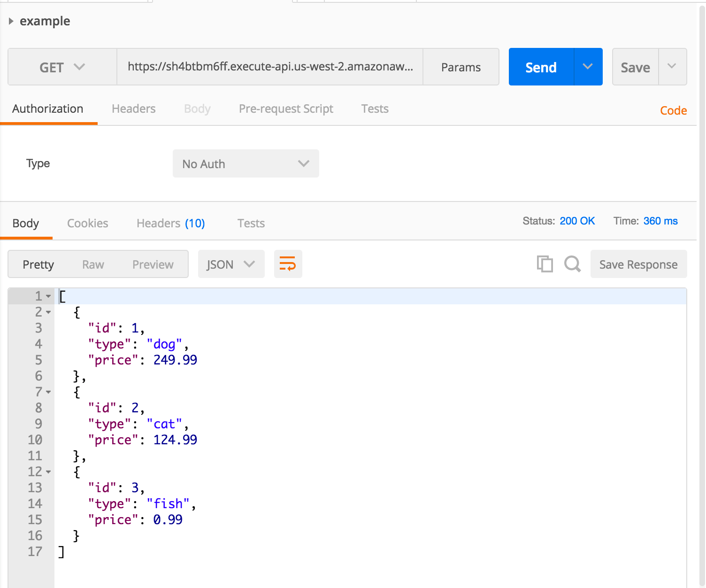Switch to the Authorization tab
This screenshot has width=706, height=588.
[x=48, y=109]
